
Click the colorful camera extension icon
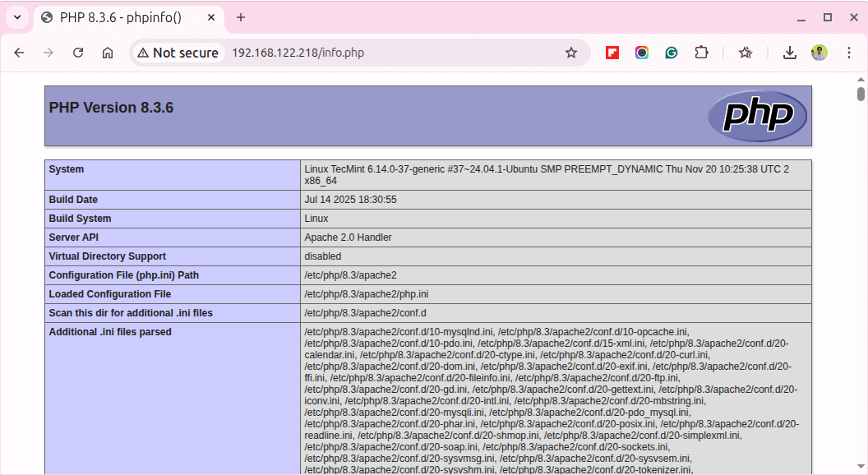pyautogui.click(x=642, y=52)
